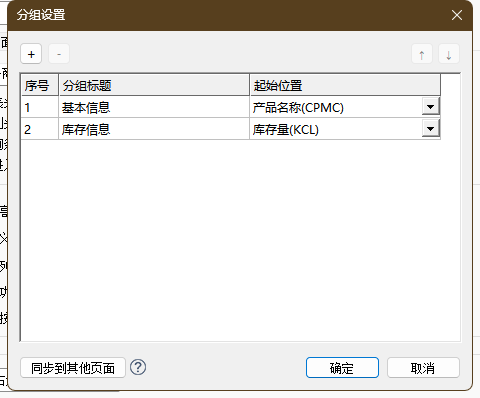
Task: Select row number 1 cell
Action: click(40, 107)
